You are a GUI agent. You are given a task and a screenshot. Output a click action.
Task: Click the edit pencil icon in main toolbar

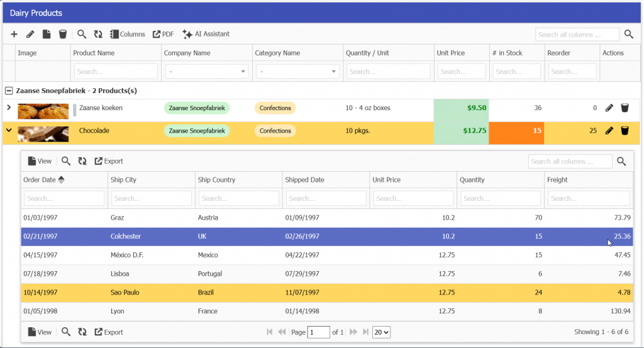(30, 34)
